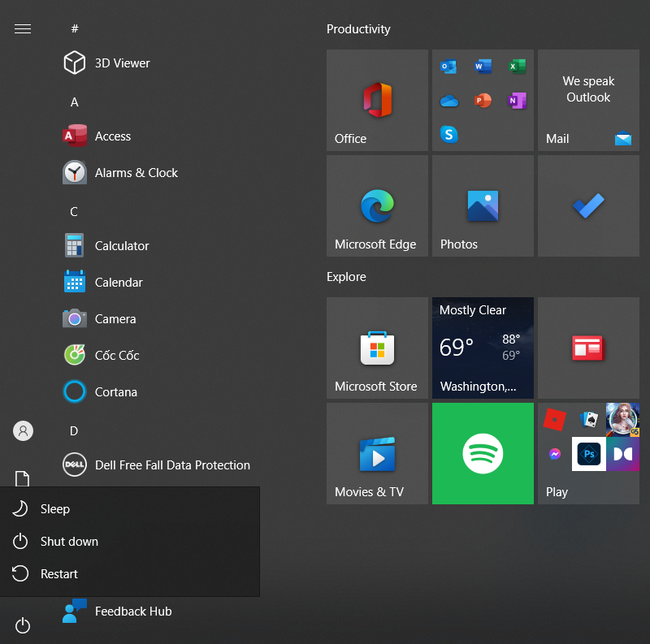
Task: Click the Office tile
Action: (377, 100)
